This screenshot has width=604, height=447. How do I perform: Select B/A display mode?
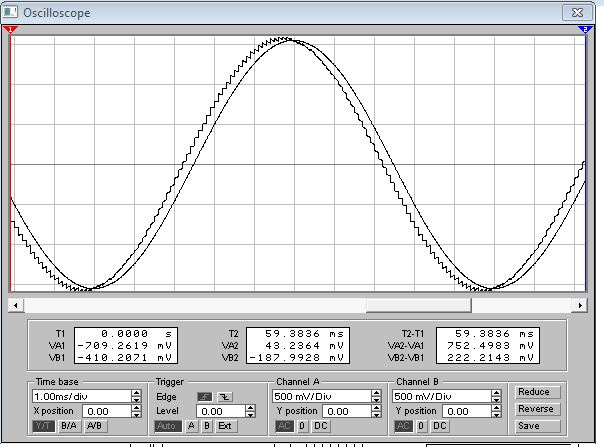tap(69, 426)
